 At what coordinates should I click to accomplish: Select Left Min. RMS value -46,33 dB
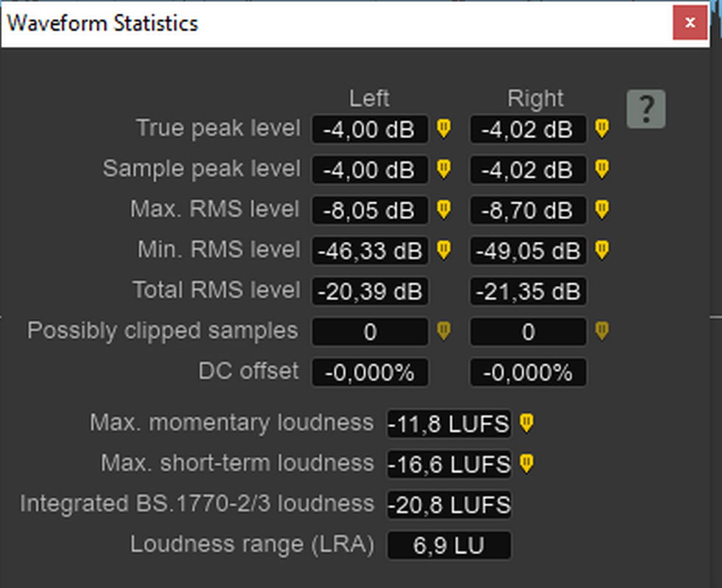371,251
